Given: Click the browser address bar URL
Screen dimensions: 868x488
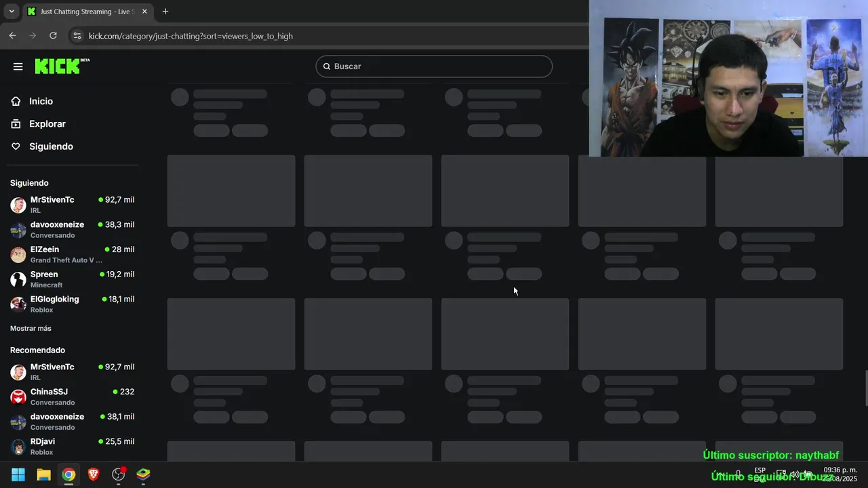Looking at the screenshot, I should tap(191, 36).
